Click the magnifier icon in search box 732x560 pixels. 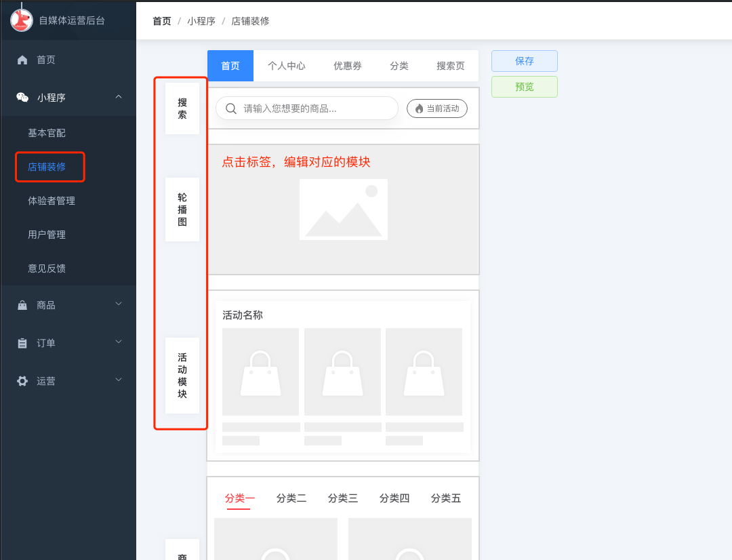pos(231,108)
